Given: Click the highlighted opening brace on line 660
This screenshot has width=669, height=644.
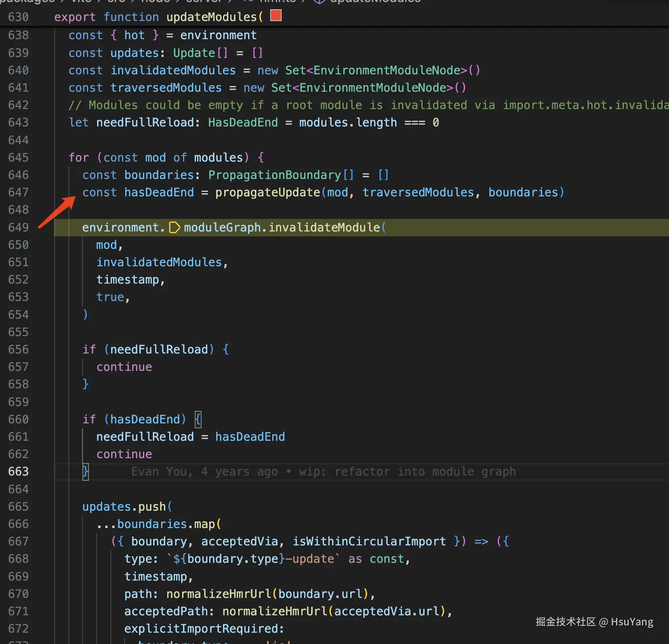Looking at the screenshot, I should tap(198, 419).
